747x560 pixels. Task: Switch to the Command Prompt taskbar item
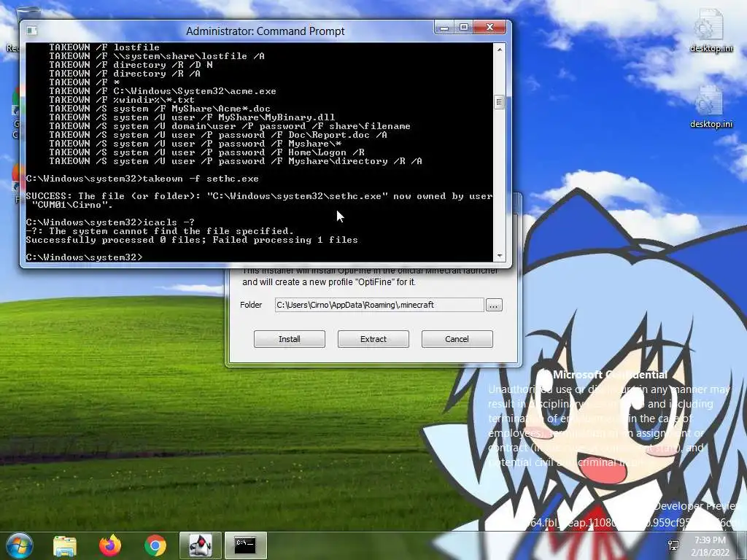coord(245,545)
